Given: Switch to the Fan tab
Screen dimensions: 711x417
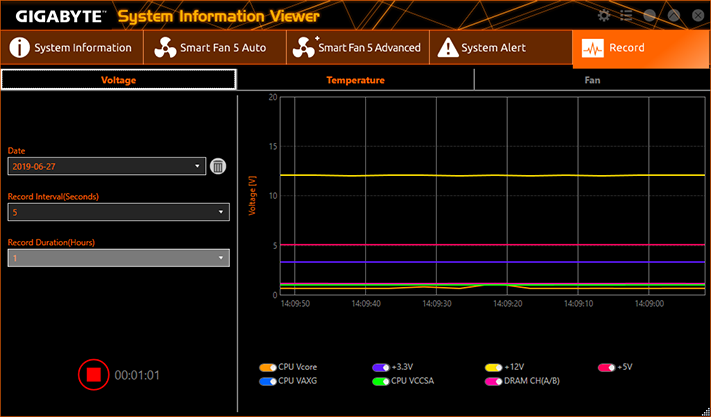Looking at the screenshot, I should click(x=592, y=80).
